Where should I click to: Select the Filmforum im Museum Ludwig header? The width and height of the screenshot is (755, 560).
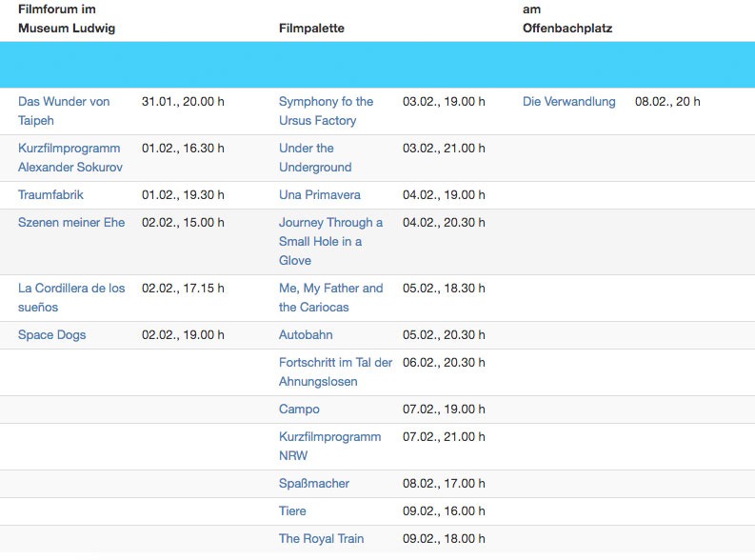(67, 18)
